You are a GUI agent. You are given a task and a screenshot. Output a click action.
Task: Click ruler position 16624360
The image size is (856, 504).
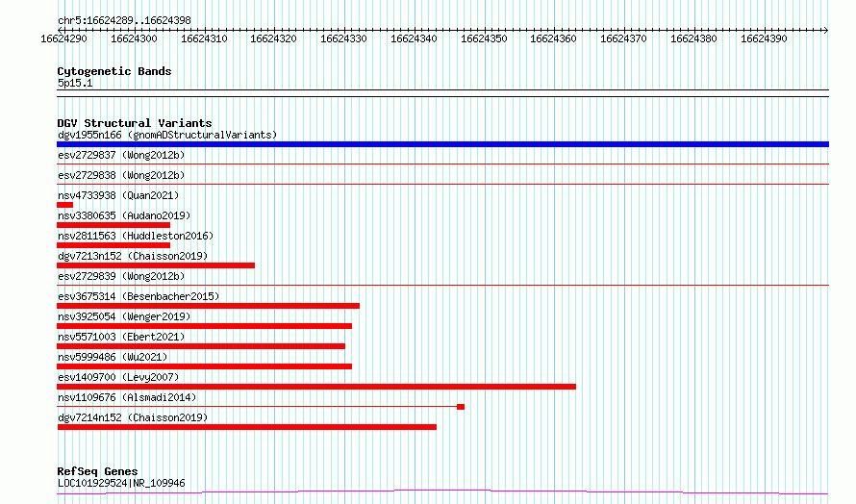[x=554, y=38]
